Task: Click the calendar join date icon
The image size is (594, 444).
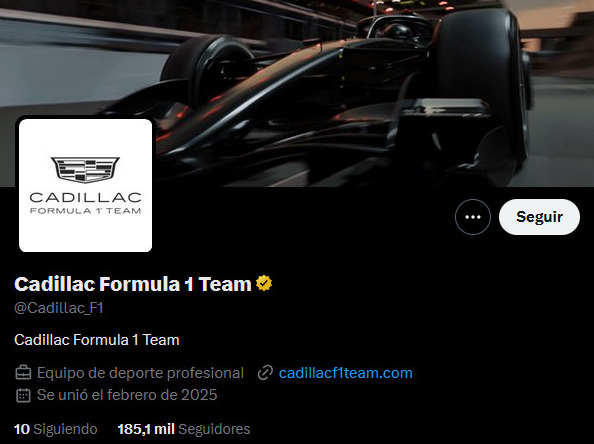Action: 23,395
